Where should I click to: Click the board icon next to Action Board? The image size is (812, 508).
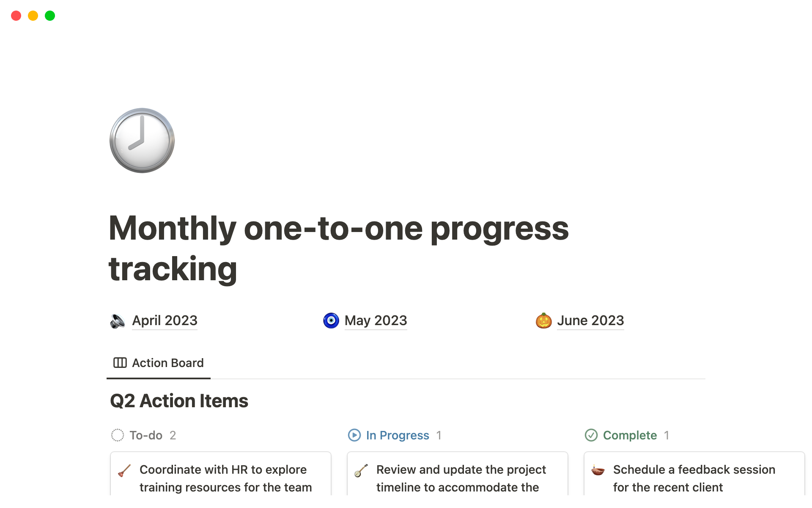point(120,363)
